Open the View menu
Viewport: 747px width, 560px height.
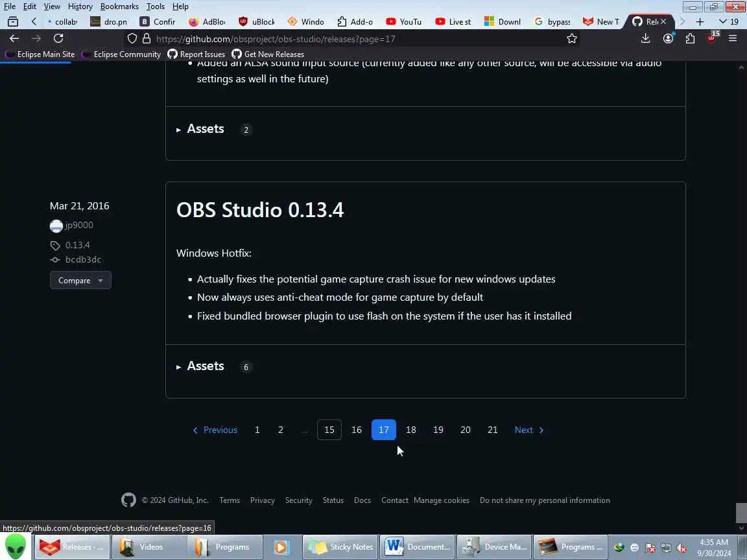click(x=52, y=6)
